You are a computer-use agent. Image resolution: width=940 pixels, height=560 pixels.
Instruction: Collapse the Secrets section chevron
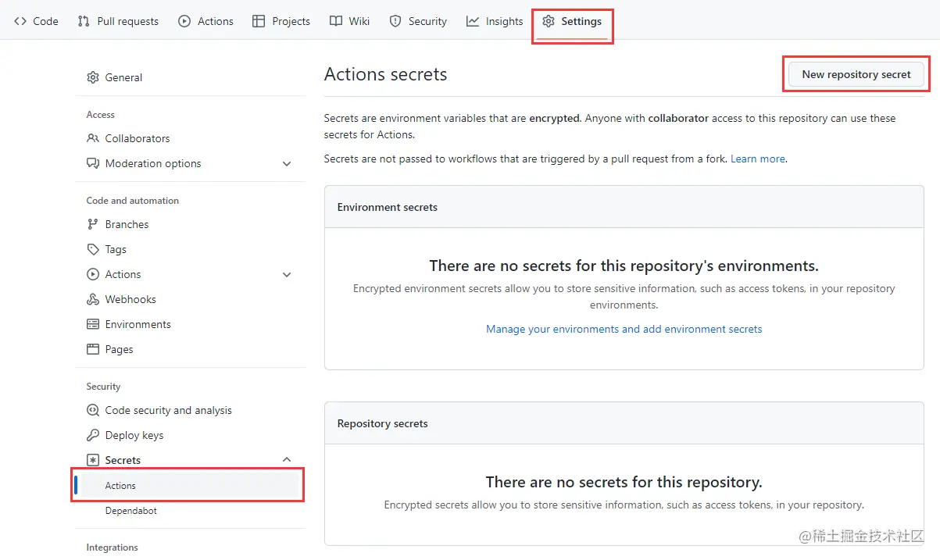click(x=287, y=460)
